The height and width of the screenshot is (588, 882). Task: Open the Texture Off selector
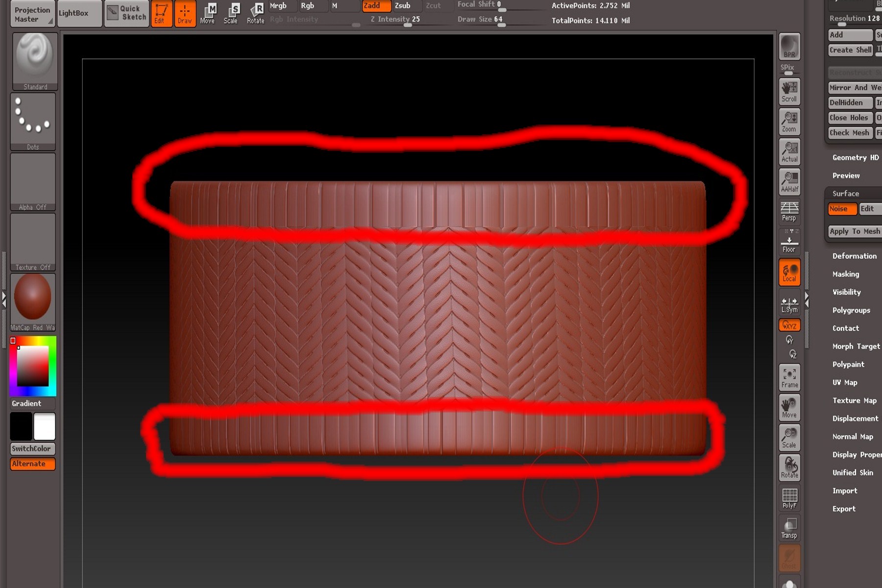33,242
